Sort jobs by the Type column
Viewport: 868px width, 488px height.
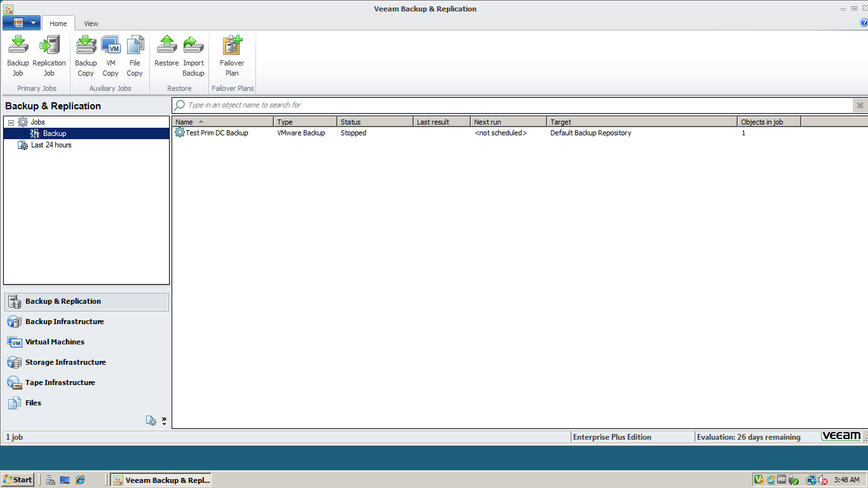pyautogui.click(x=305, y=122)
